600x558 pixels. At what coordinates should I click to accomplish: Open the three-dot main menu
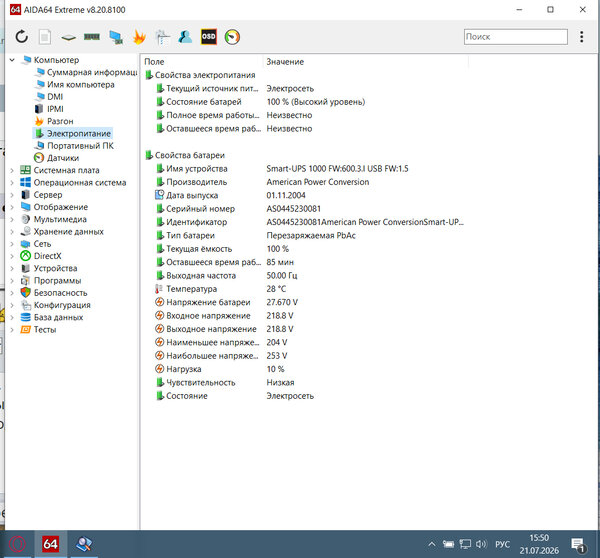pos(581,37)
